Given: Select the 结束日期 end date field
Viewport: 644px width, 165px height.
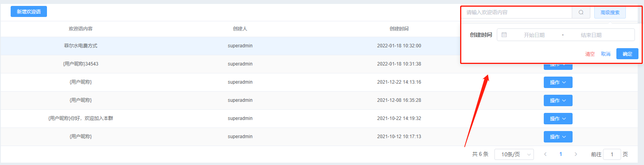Looking at the screenshot, I should (x=591, y=35).
